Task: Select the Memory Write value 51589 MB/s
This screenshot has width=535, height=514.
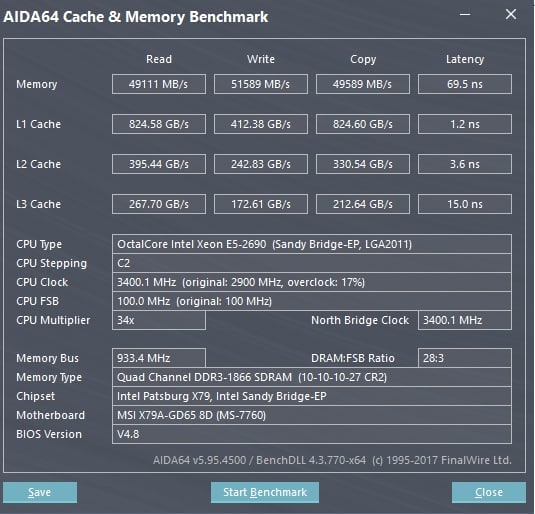Action: tap(261, 84)
